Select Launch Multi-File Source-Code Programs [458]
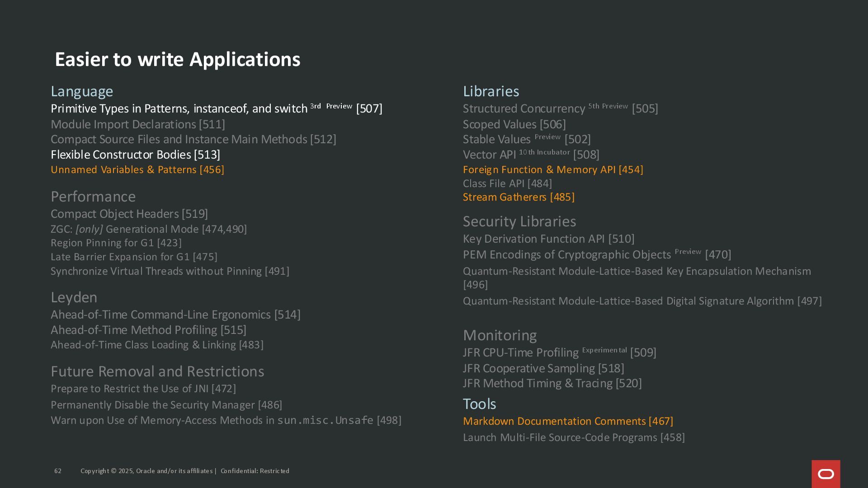This screenshot has height=488, width=868. click(573, 438)
